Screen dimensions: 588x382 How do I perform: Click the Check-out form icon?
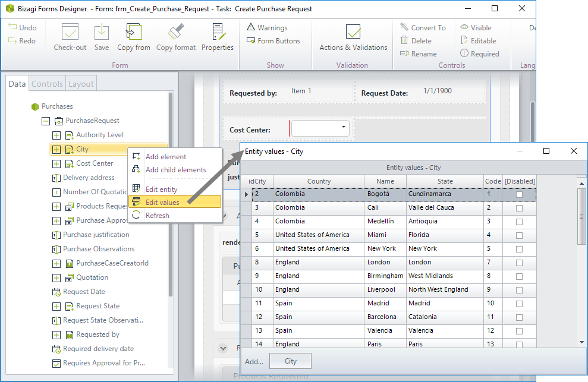point(70,32)
